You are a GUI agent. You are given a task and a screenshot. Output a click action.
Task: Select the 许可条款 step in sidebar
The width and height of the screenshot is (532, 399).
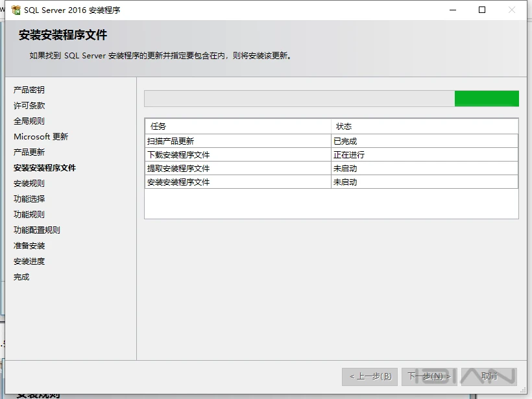point(29,106)
